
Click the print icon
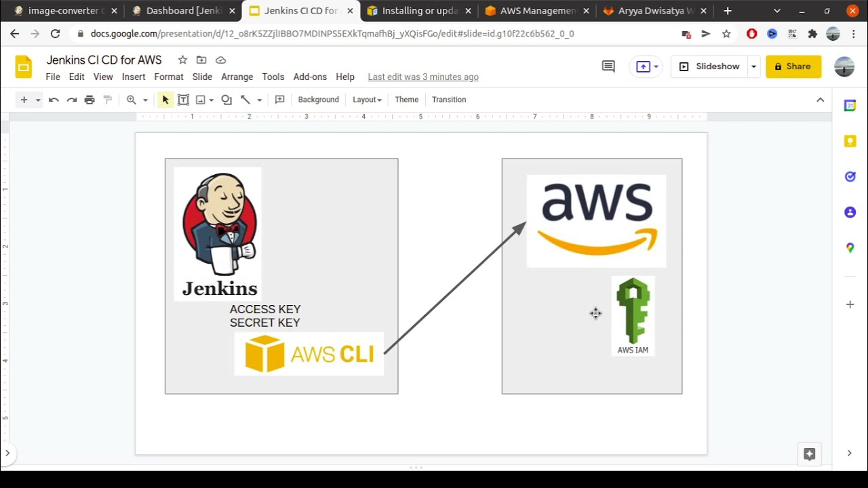click(x=90, y=100)
